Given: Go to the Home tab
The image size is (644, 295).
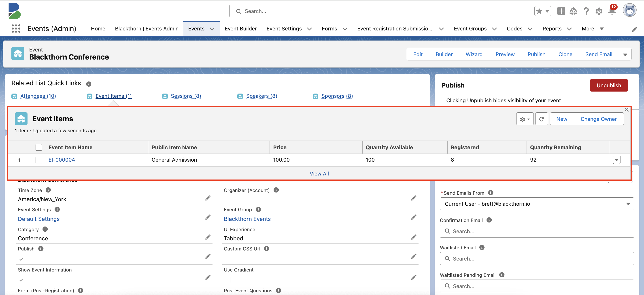Looking at the screenshot, I should coord(98,28).
